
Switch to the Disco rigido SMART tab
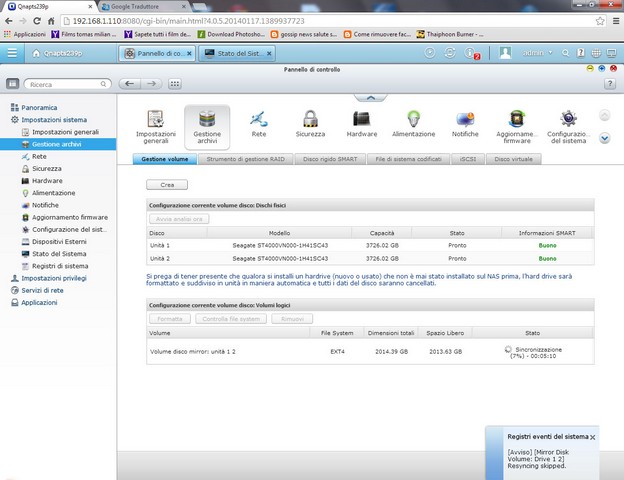click(x=329, y=159)
